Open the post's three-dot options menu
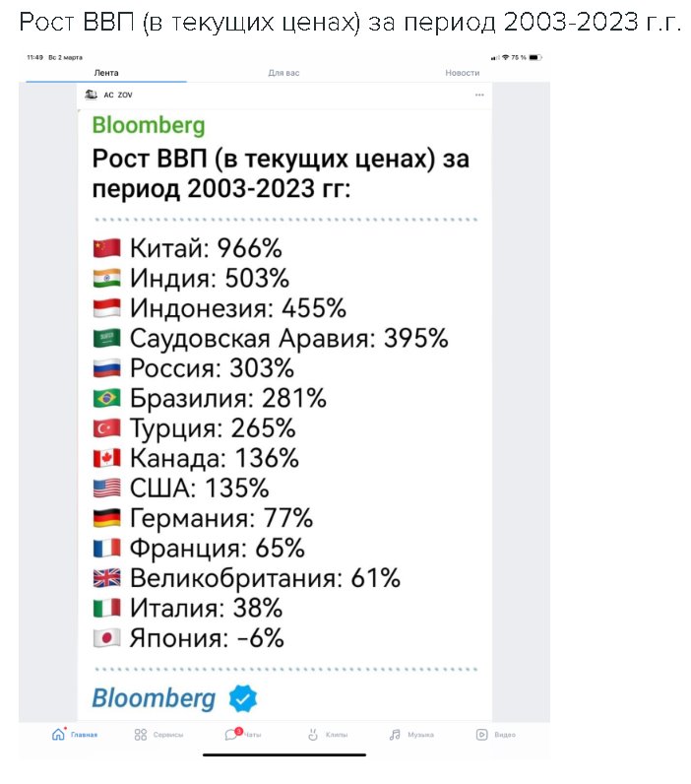Screen dimensions: 691x784 point(479,95)
